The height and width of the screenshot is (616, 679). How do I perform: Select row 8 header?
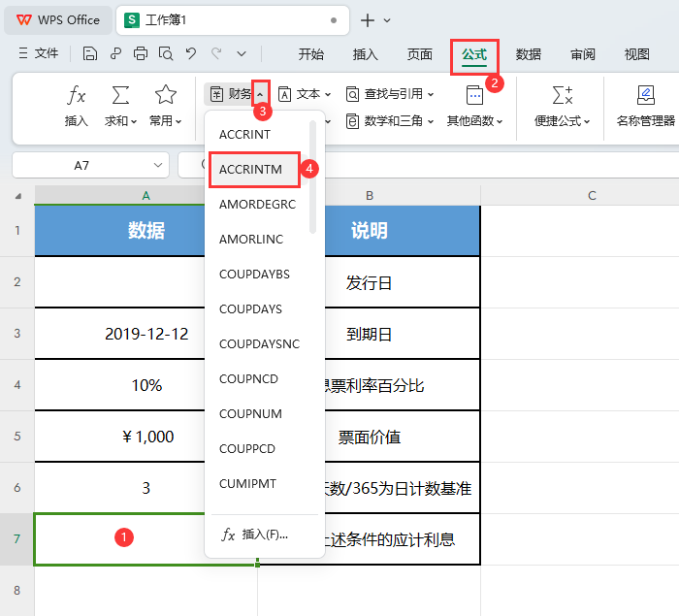[16, 591]
